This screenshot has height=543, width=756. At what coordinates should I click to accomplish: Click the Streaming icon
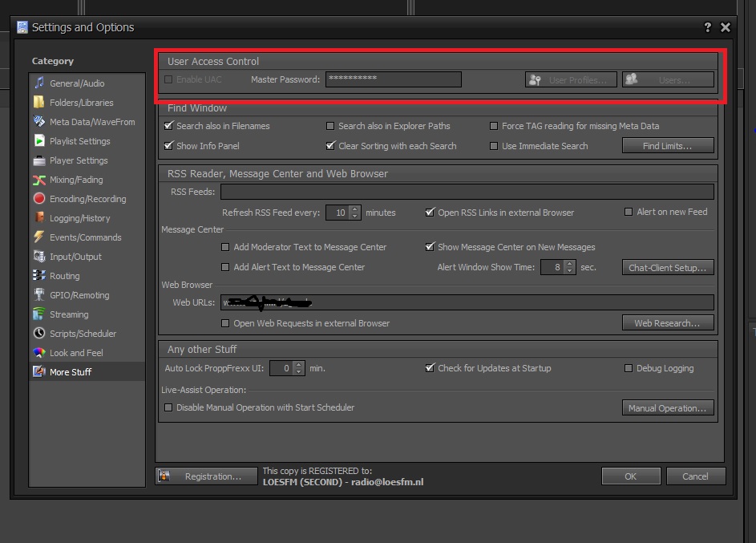[x=39, y=314]
